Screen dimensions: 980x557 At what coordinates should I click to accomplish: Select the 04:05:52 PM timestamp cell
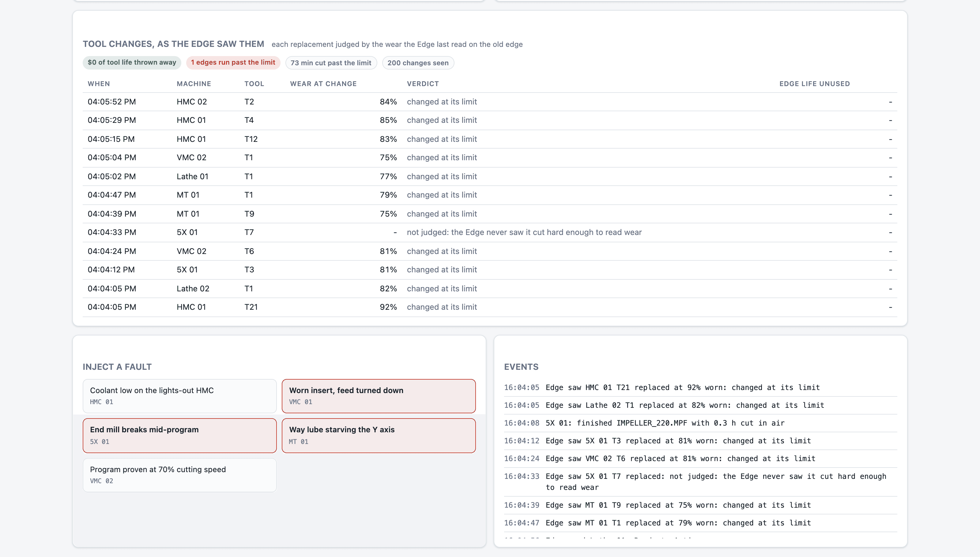click(x=112, y=102)
